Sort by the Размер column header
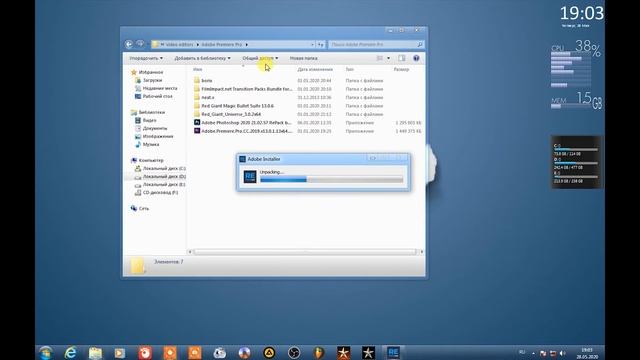 (401, 69)
